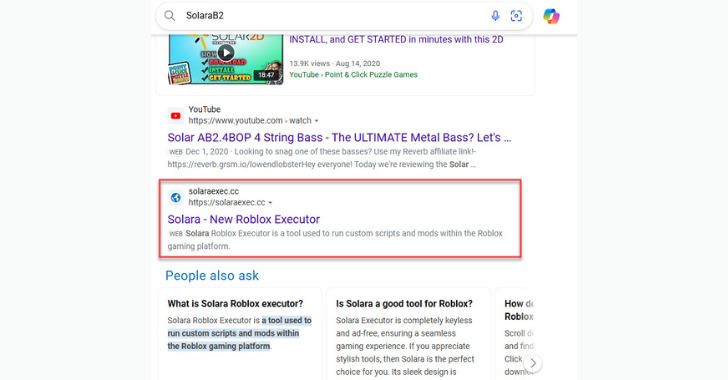Image resolution: width=728 pixels, height=380 pixels.
Task: Click the search magnifier icon
Action: click(x=170, y=16)
